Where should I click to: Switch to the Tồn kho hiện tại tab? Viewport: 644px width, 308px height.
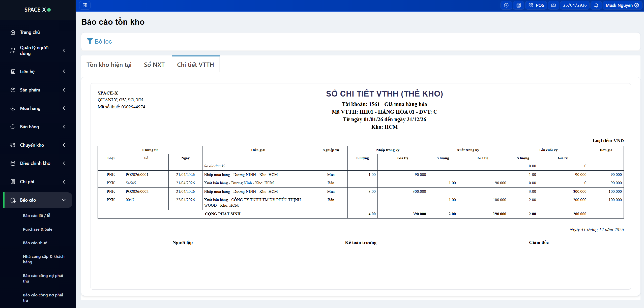[x=109, y=65]
